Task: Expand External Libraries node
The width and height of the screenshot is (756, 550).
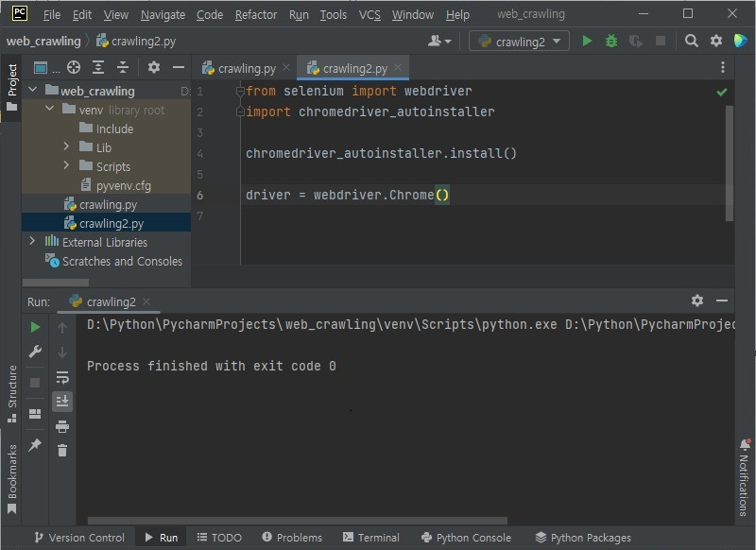Action: click(x=33, y=242)
